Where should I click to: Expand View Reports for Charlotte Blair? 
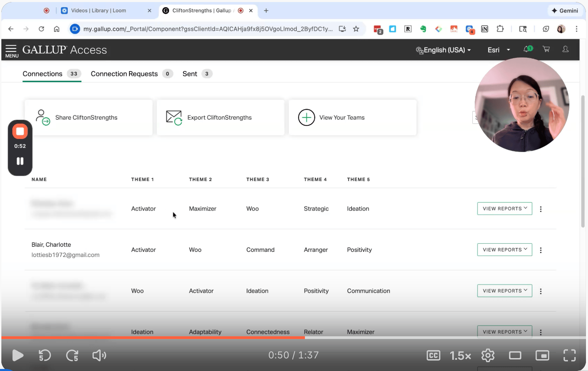point(504,250)
